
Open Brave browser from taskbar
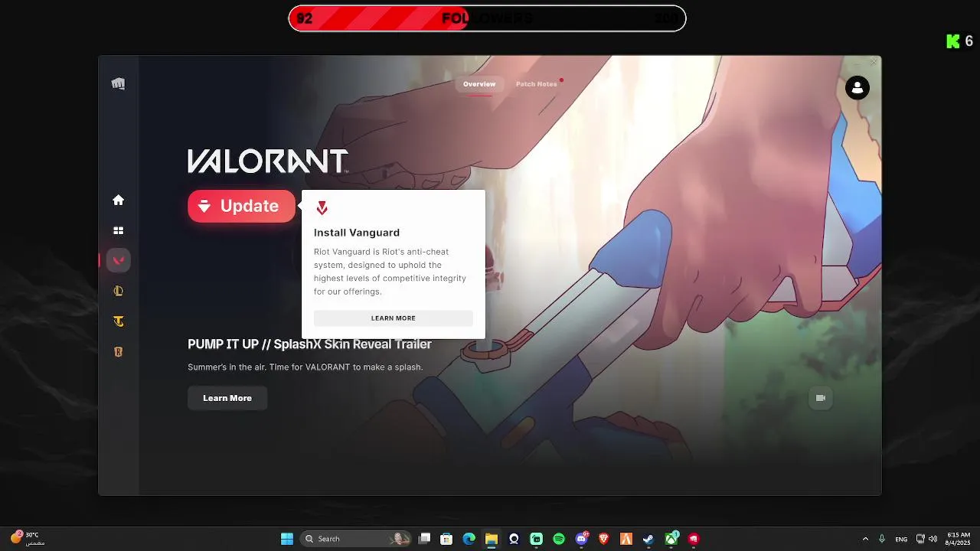point(604,539)
